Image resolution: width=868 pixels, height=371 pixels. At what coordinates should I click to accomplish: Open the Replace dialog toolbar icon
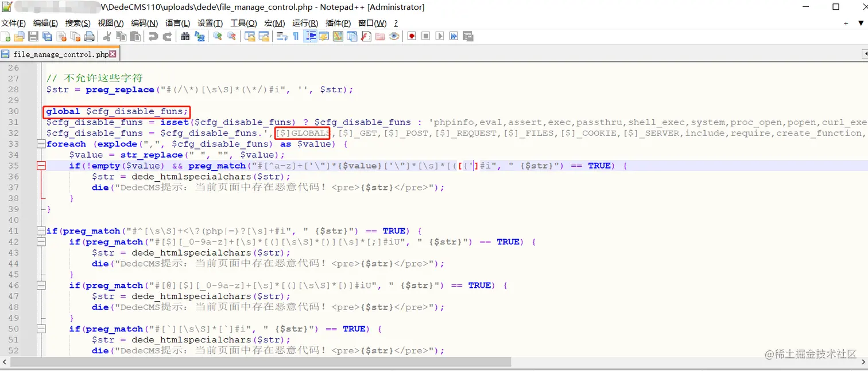coord(200,36)
